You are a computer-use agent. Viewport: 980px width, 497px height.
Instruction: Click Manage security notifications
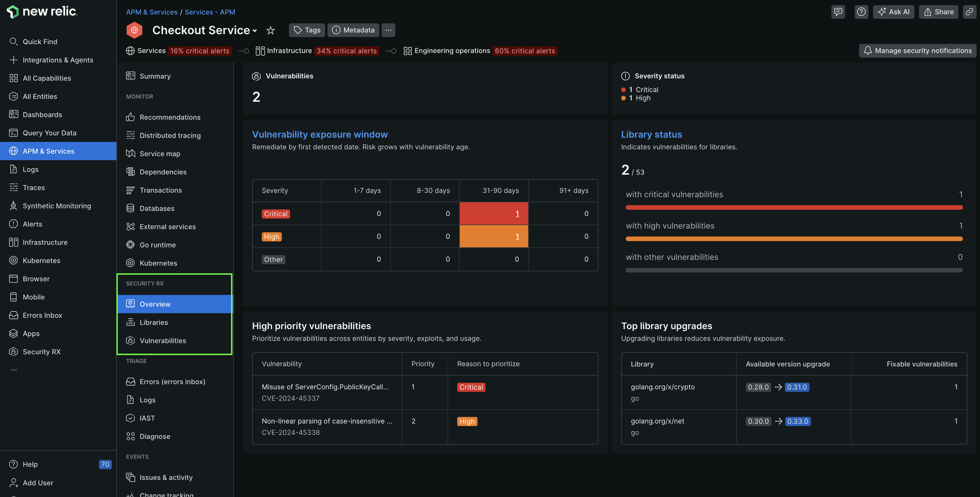coord(917,50)
